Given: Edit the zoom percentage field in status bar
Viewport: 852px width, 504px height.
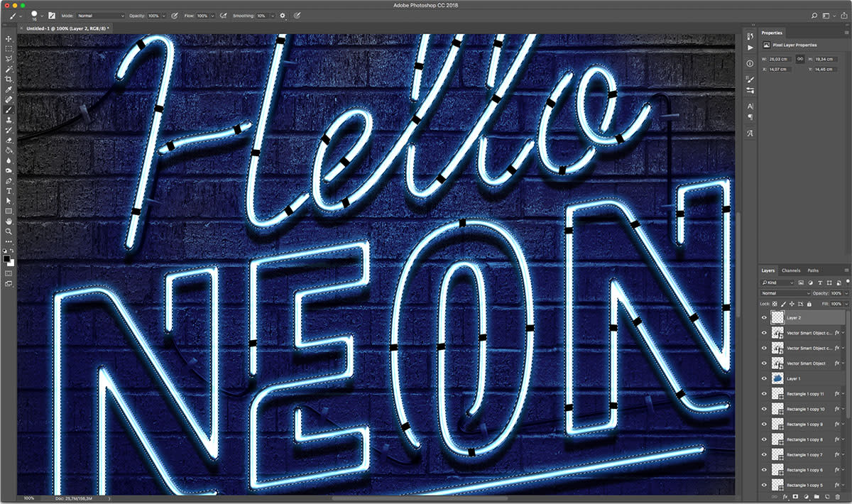Looking at the screenshot, I should click(x=30, y=498).
